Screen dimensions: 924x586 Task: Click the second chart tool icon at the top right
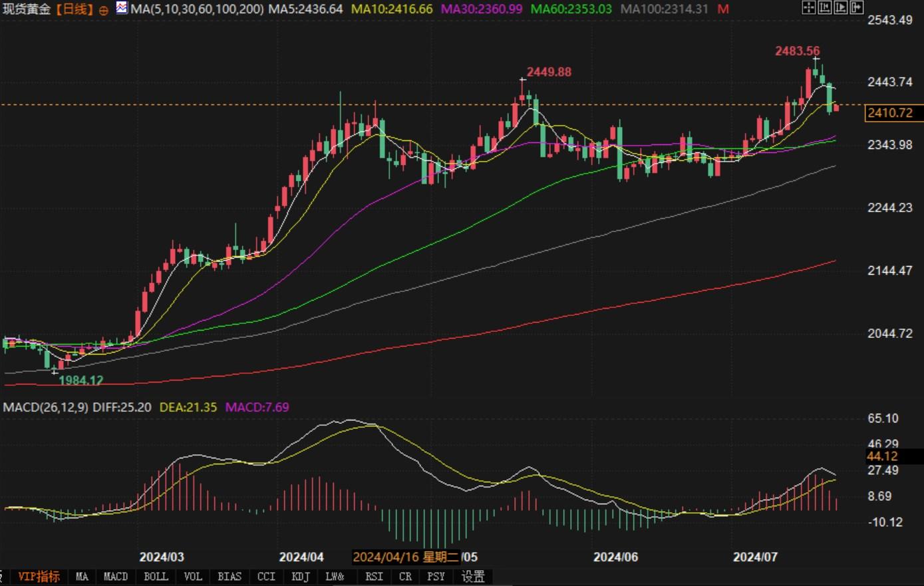coord(824,8)
